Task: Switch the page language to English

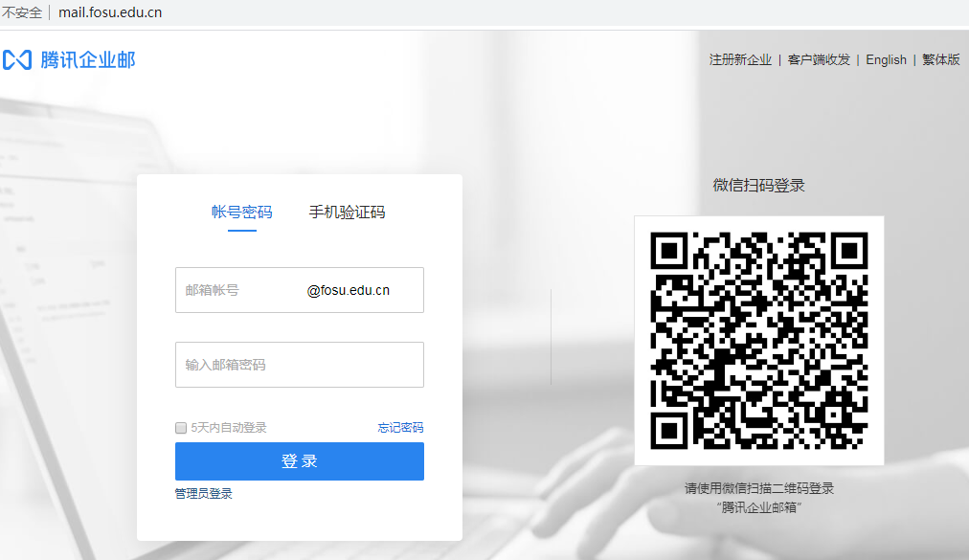Action: tap(885, 59)
